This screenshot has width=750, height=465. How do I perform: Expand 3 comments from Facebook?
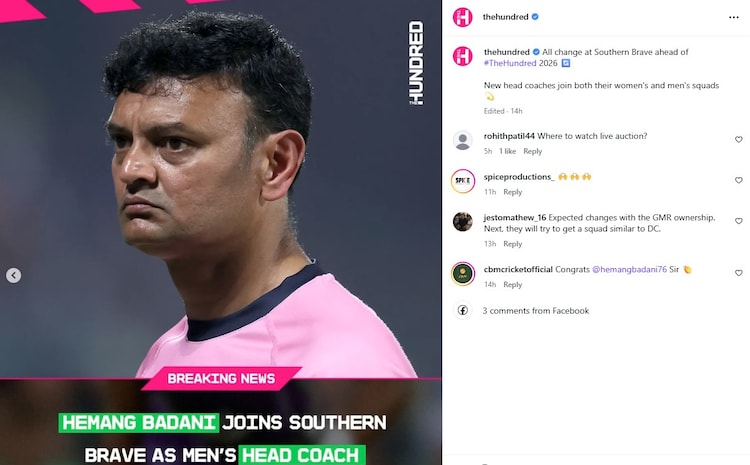[x=535, y=311]
